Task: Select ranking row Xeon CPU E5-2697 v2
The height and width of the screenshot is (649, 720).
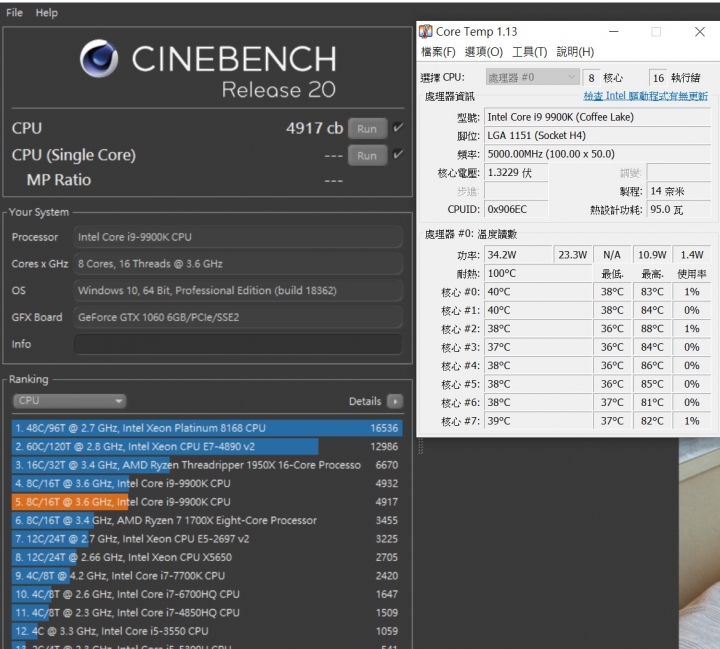Action: click(207, 539)
